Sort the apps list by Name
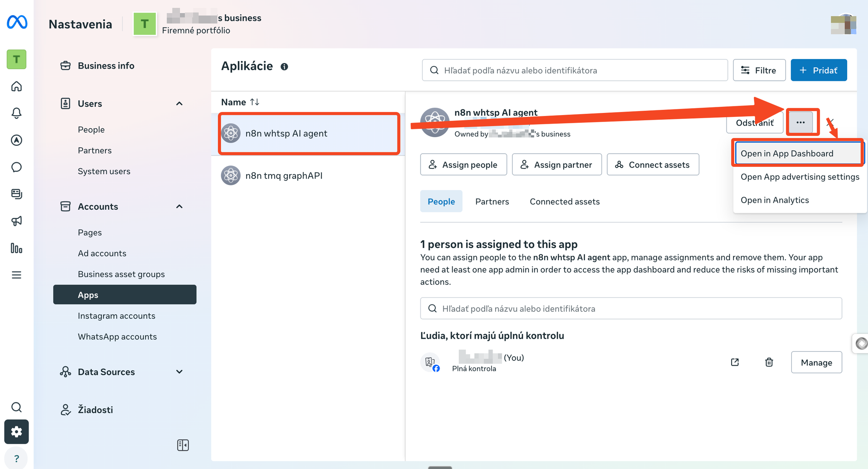 tap(254, 102)
